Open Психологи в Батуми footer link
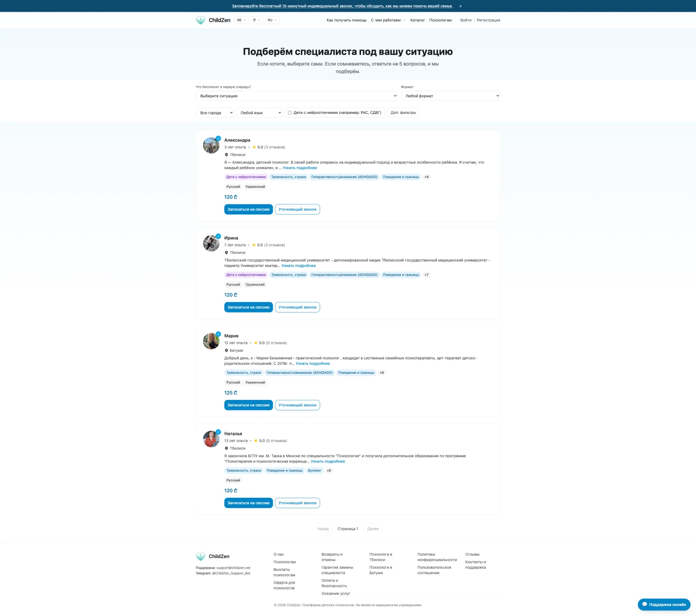The width and height of the screenshot is (696, 616). [x=381, y=570]
